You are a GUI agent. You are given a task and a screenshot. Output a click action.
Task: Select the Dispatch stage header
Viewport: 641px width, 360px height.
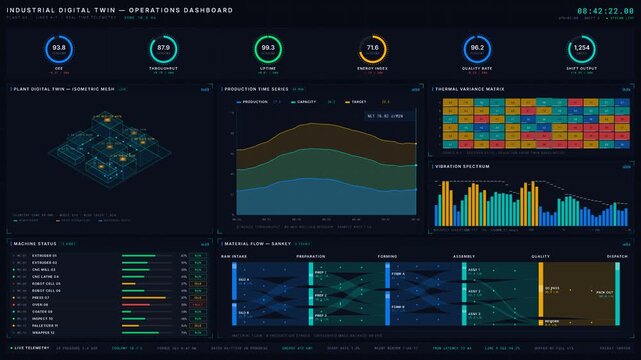point(617,257)
